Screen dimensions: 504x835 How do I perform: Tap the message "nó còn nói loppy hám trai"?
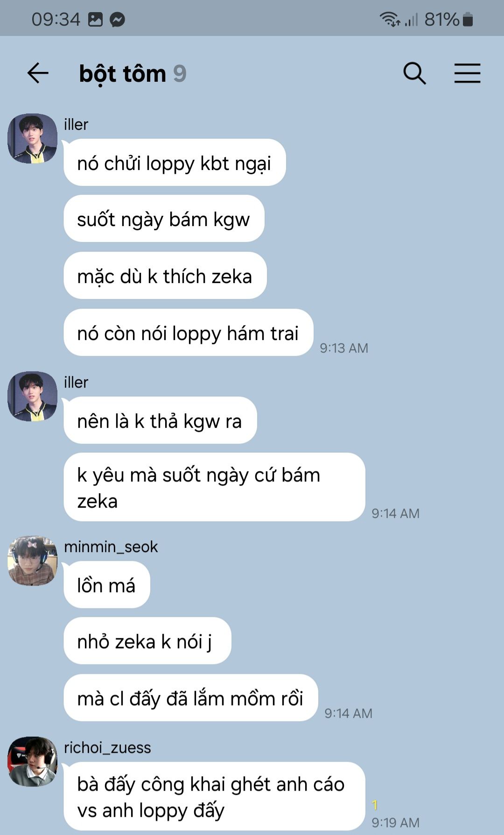(189, 333)
